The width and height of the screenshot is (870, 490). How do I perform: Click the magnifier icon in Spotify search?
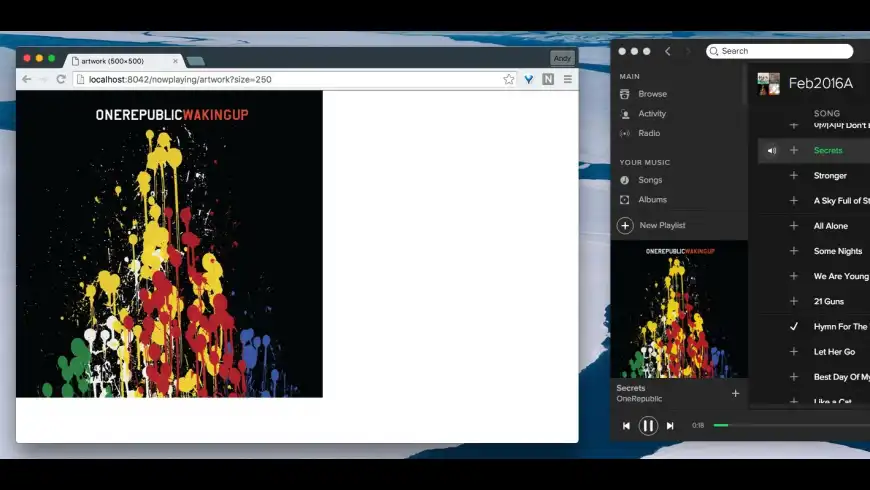coord(714,51)
